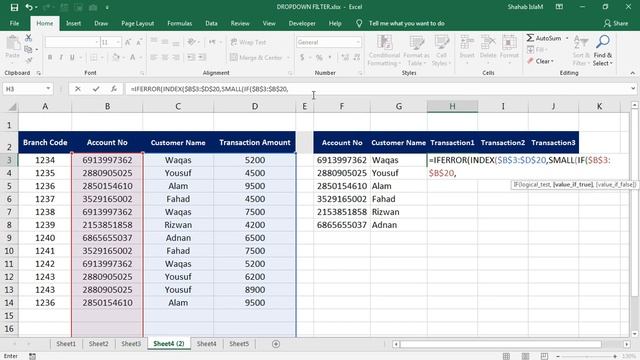
Task: Switch to Sheet3 tab
Action: 131,344
